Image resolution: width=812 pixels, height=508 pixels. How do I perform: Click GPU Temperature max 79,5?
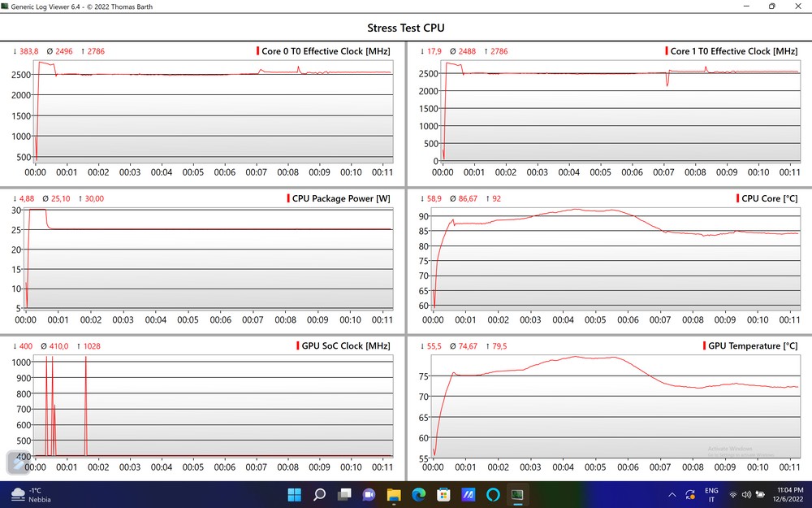pyautogui.click(x=499, y=345)
